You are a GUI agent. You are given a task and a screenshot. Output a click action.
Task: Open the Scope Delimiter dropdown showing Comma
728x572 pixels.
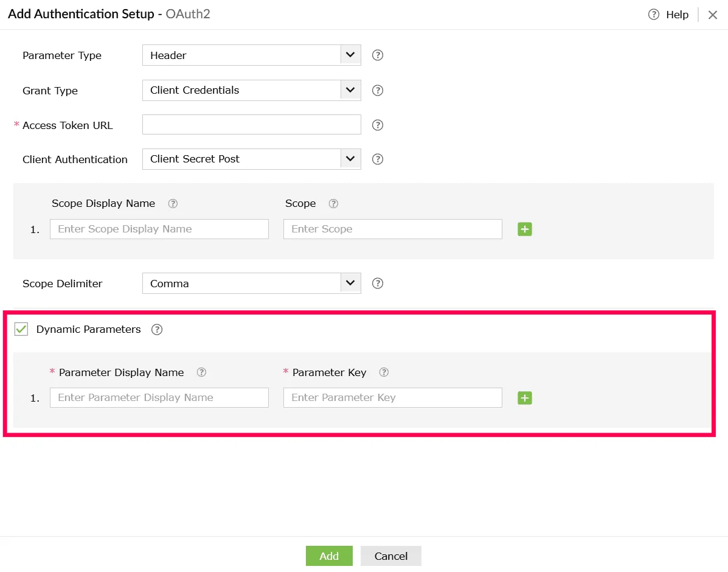pyautogui.click(x=252, y=284)
